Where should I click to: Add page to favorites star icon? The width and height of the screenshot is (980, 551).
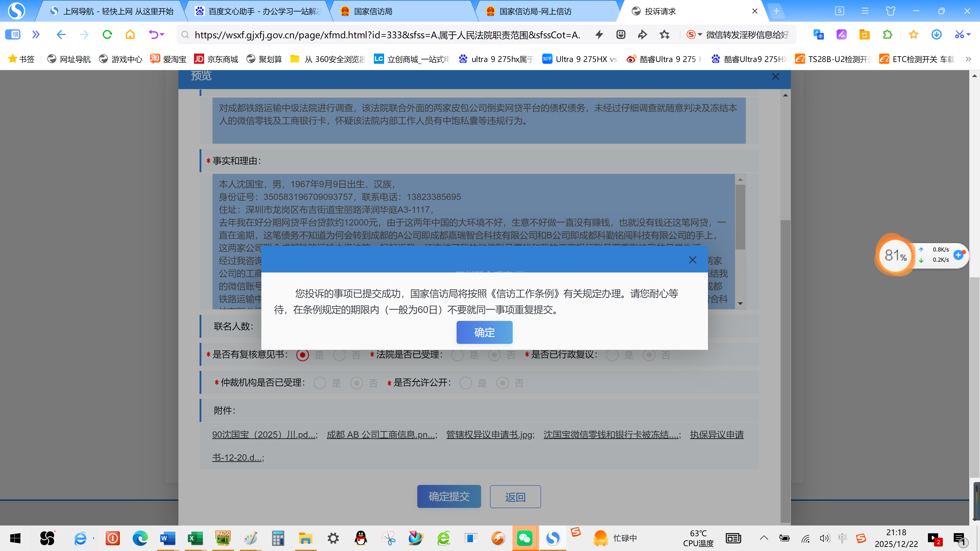(664, 35)
